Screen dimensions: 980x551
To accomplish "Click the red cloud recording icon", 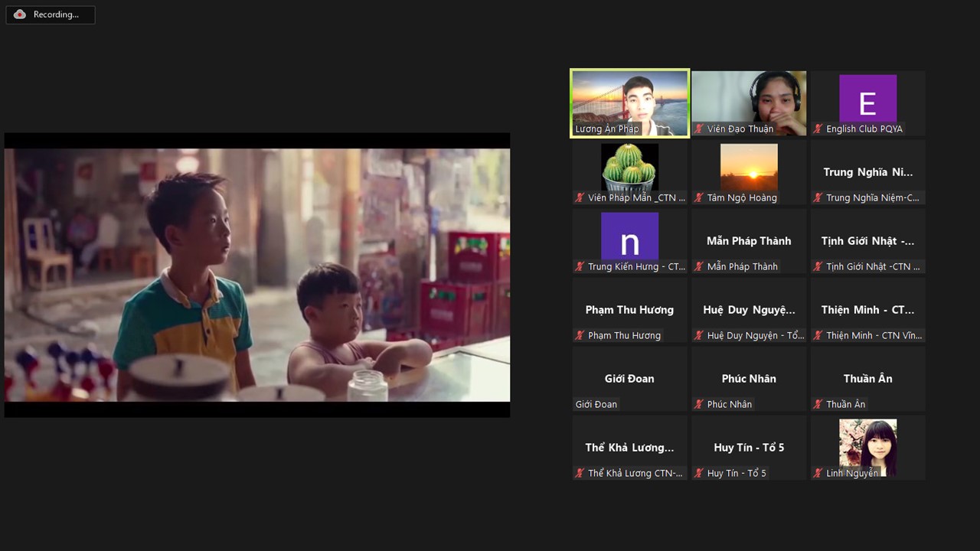I will point(20,15).
